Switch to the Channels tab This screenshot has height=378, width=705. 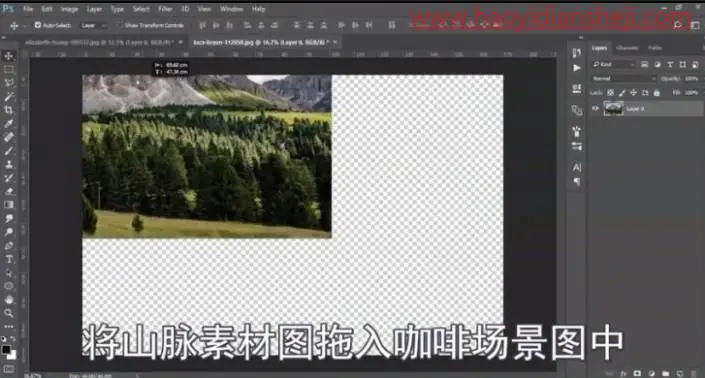point(627,48)
